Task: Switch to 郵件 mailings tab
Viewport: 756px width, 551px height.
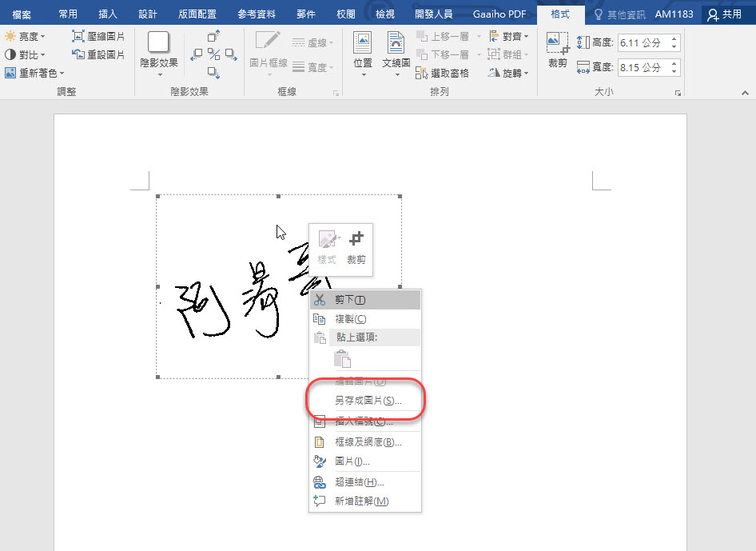Action: pos(306,14)
